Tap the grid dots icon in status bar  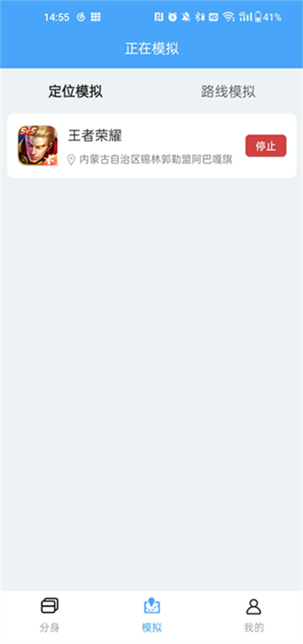pyautogui.click(x=95, y=17)
